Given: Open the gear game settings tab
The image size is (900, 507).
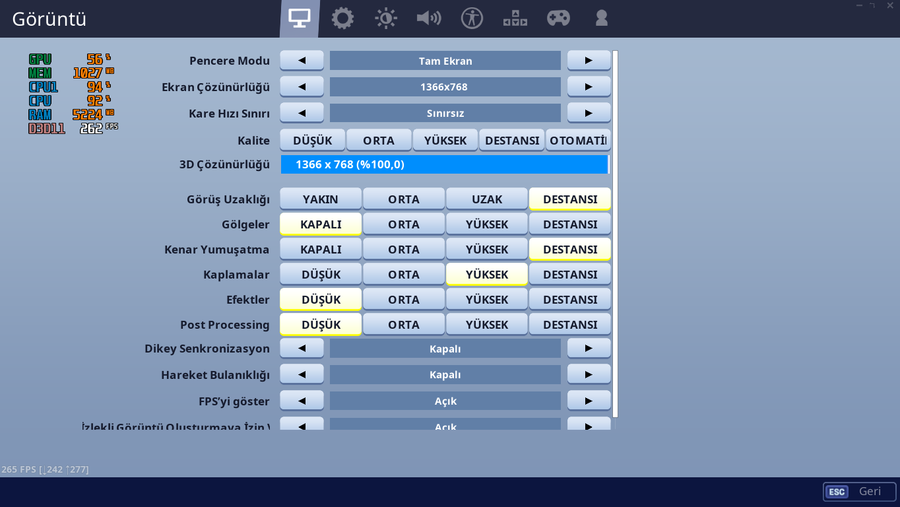Looking at the screenshot, I should click(x=343, y=18).
